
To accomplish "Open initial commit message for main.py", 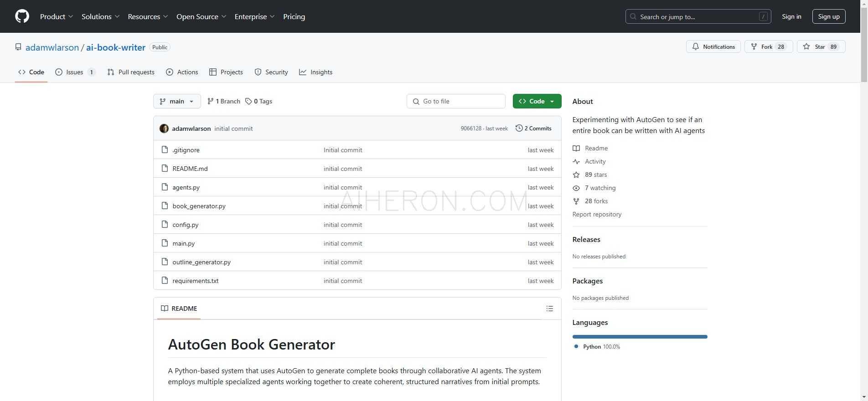I will (343, 243).
